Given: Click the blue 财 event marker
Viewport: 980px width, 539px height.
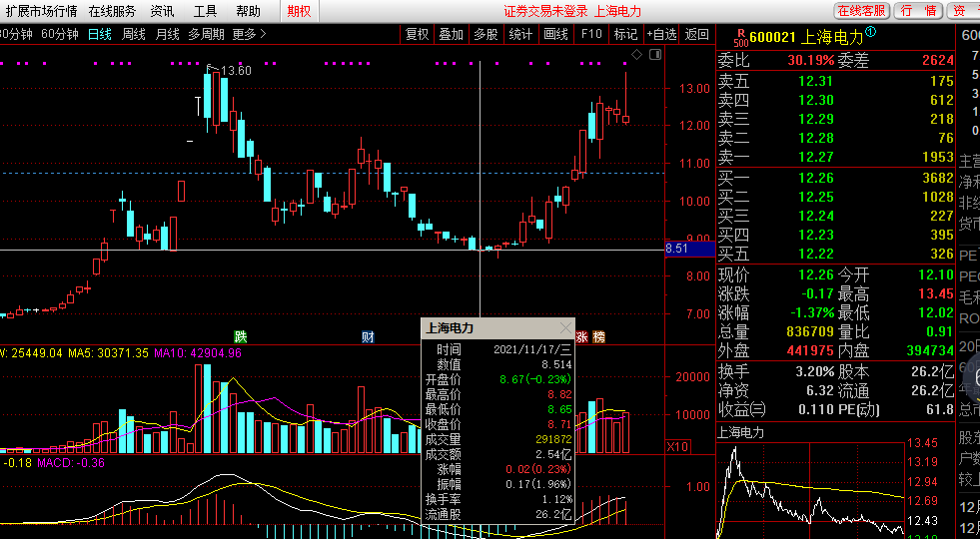Looking at the screenshot, I should [x=369, y=337].
